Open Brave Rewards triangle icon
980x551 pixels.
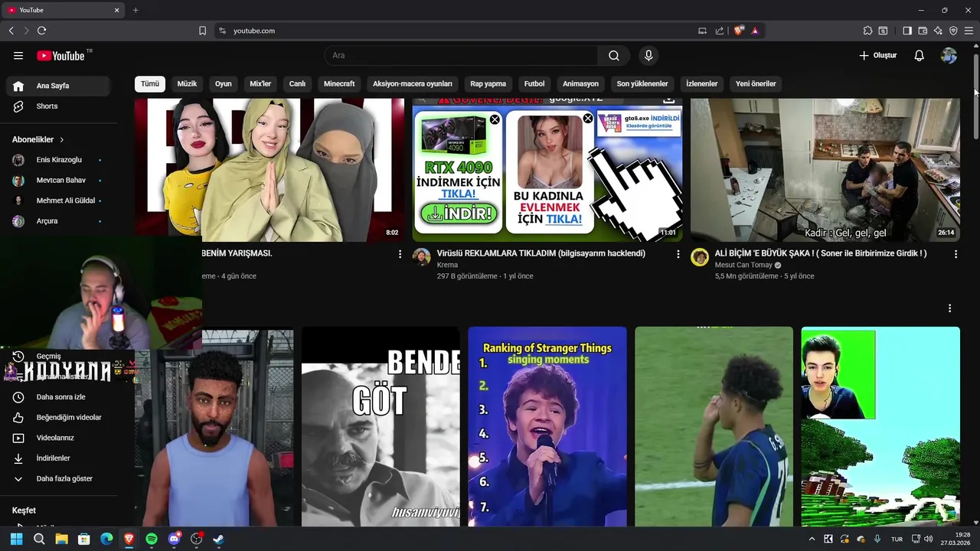[x=754, y=31]
